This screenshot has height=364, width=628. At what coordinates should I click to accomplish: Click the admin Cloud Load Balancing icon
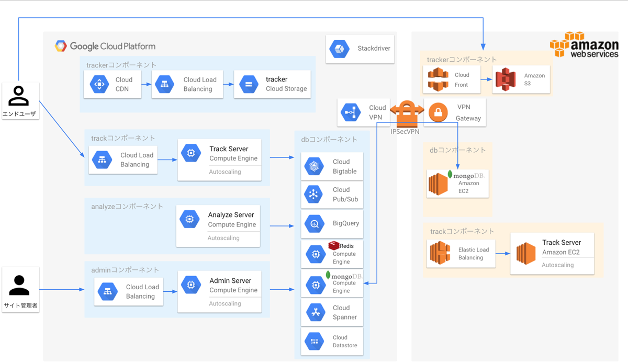(x=107, y=291)
